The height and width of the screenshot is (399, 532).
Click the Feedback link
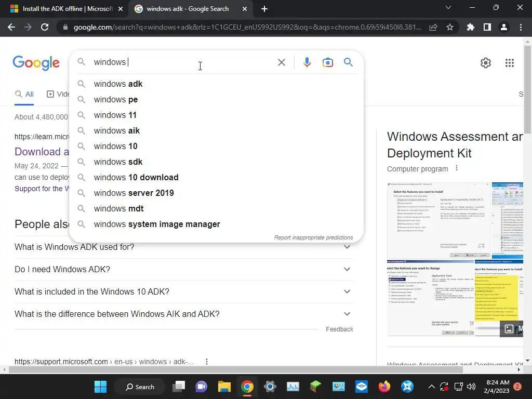pyautogui.click(x=339, y=329)
